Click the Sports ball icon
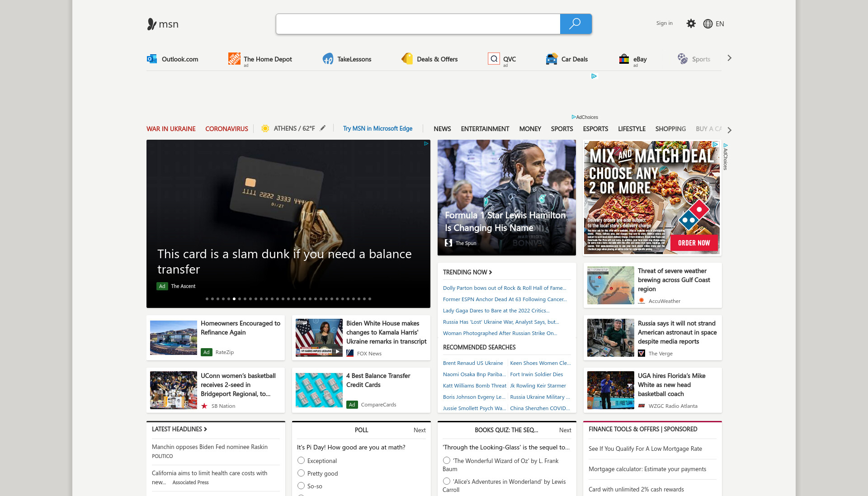The height and width of the screenshot is (496, 868). 683,59
